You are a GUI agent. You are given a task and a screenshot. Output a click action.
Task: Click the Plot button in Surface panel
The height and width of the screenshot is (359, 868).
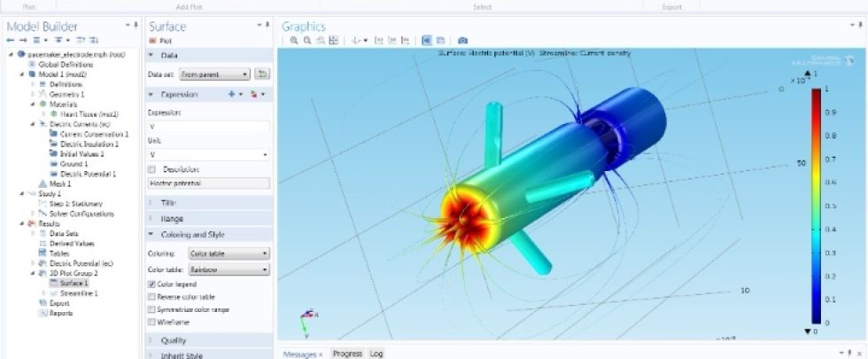160,41
